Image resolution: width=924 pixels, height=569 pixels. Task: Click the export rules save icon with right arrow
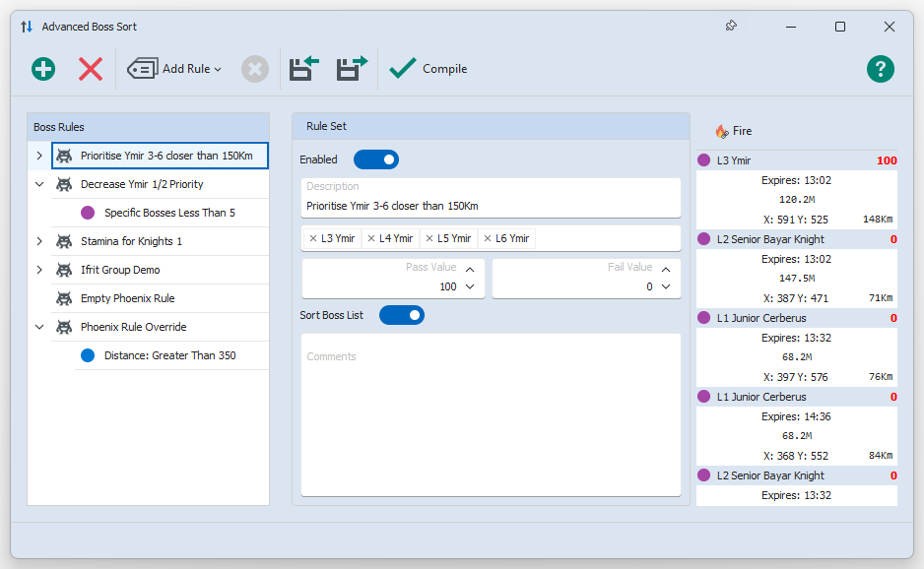click(x=351, y=69)
